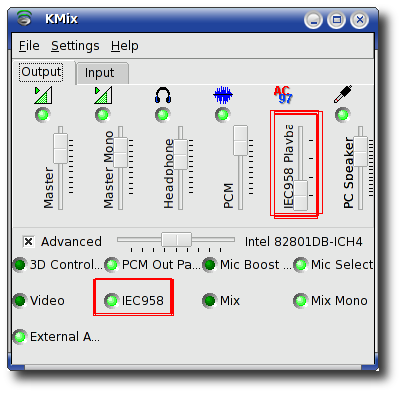The image size is (402, 394).
Task: Toggle the PCM mute LED
Action: (223, 115)
